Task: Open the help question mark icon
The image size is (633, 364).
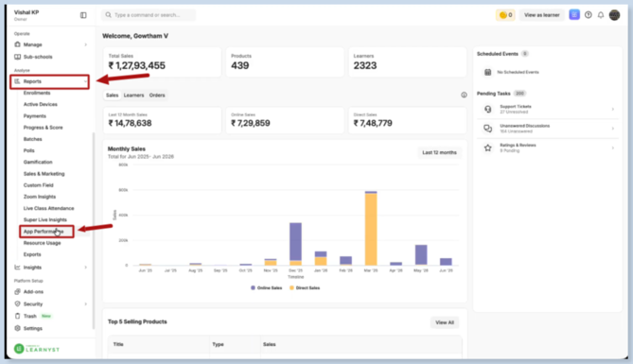Action: (589, 15)
